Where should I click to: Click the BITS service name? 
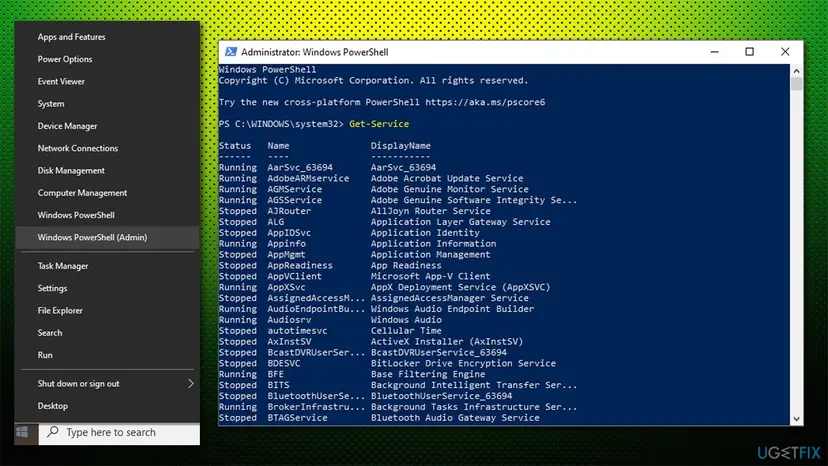coord(278,385)
